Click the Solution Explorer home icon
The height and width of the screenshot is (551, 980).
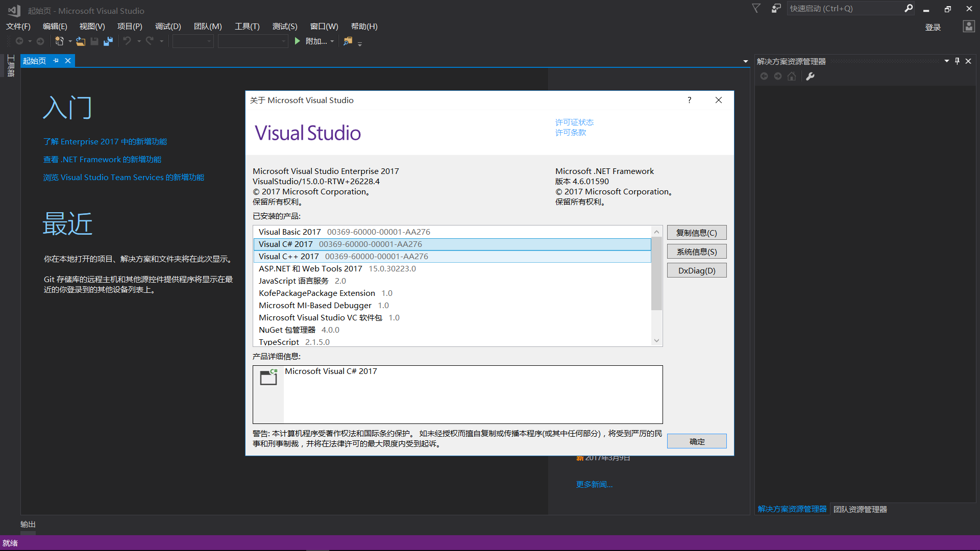click(x=792, y=77)
